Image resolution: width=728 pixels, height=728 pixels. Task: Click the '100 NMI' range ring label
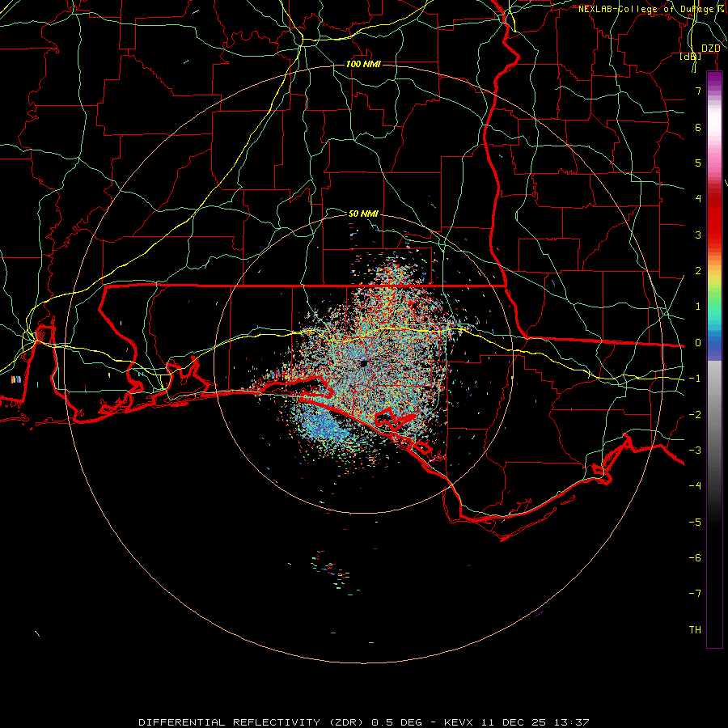point(363,64)
